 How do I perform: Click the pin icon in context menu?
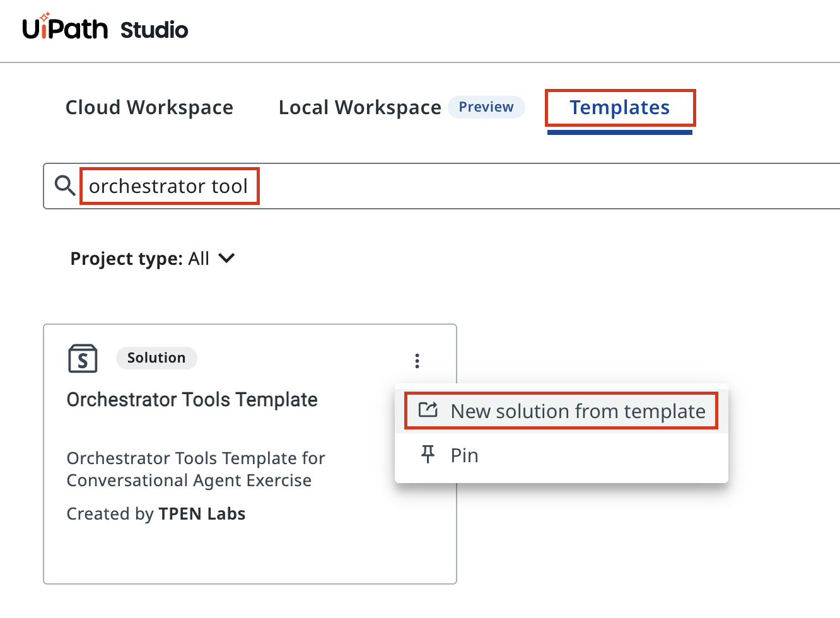pyautogui.click(x=428, y=454)
